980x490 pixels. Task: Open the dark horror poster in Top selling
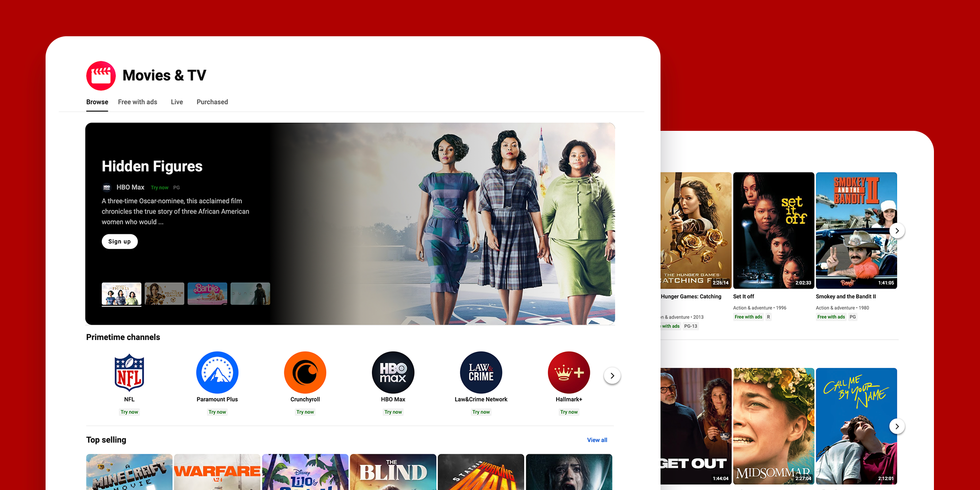coord(569,472)
